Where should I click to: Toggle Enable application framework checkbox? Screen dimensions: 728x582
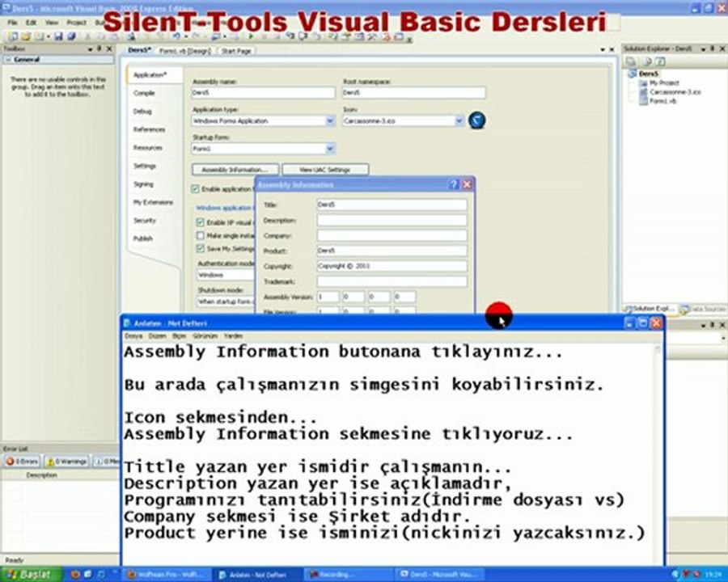[x=196, y=189]
